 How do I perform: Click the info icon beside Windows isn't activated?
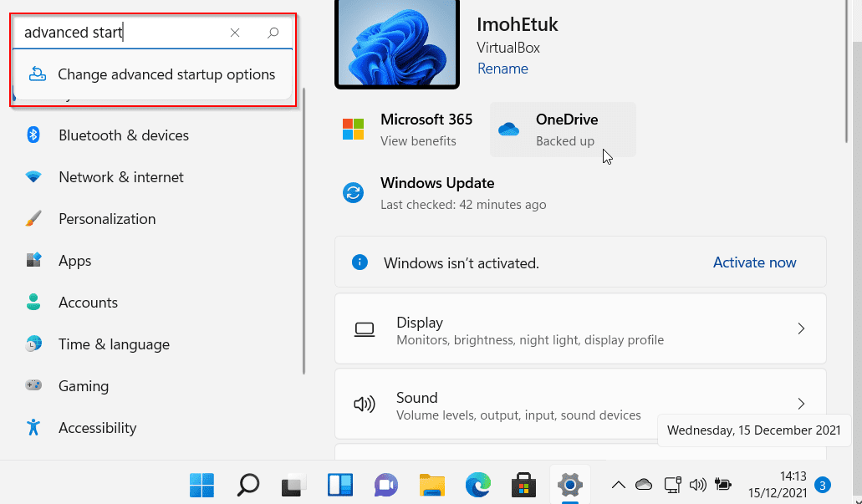coord(360,262)
